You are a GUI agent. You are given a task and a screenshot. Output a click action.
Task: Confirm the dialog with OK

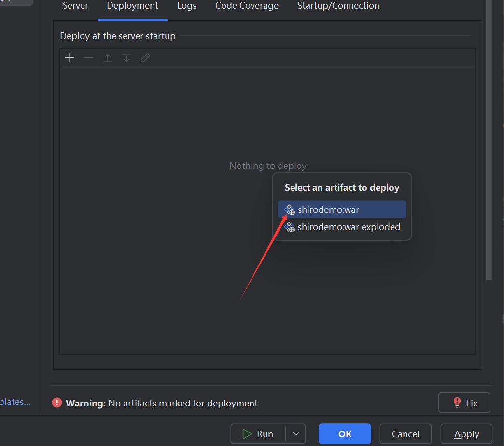[345, 434]
